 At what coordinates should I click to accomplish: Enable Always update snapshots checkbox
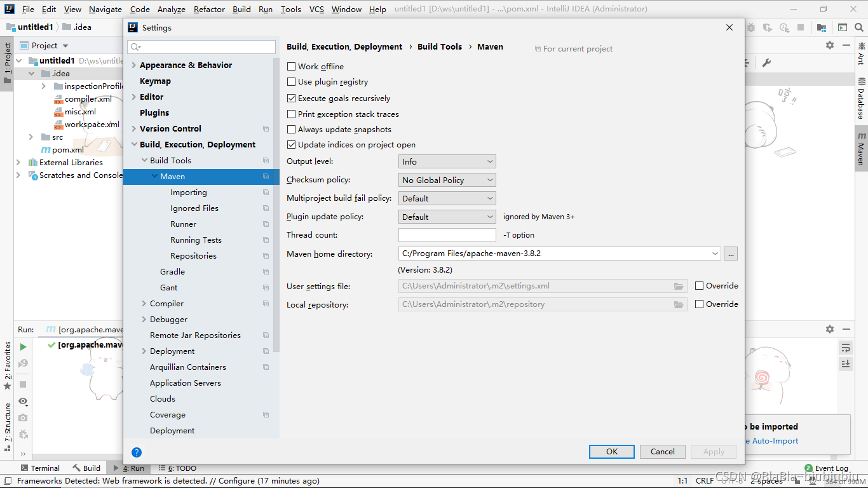[x=292, y=130]
